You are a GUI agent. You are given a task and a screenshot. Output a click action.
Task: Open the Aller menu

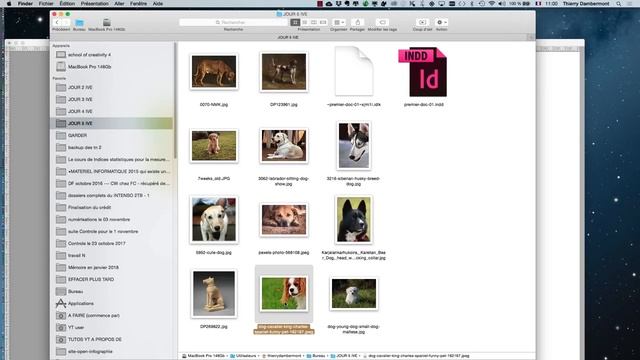coord(119,4)
